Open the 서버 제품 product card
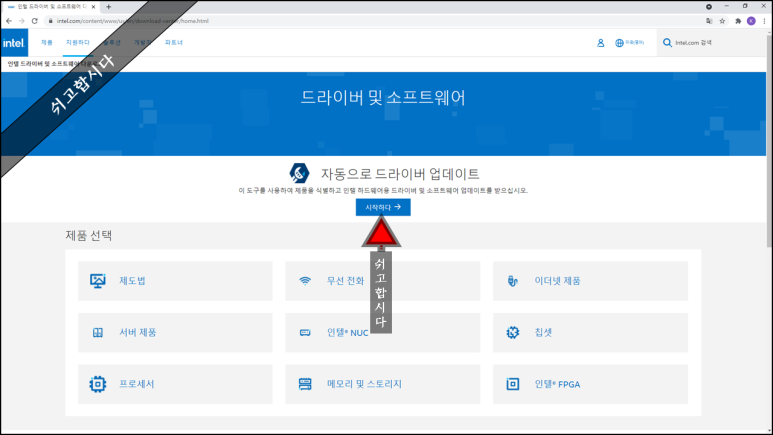 click(x=175, y=332)
